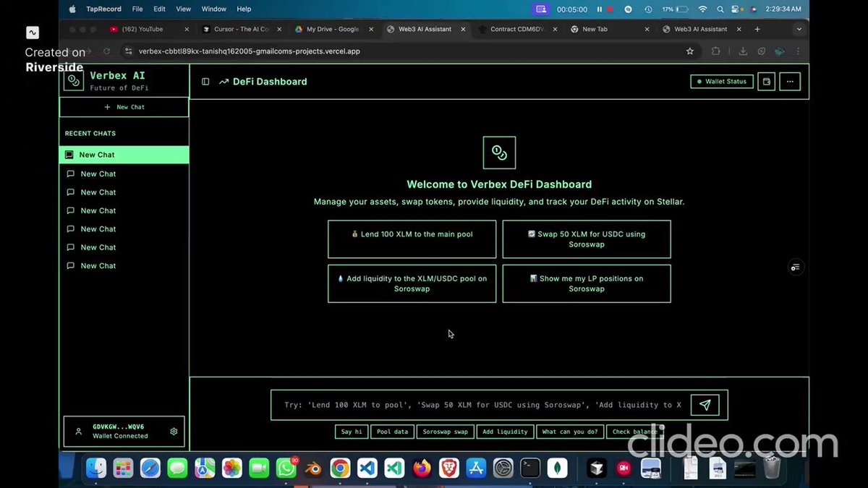
Task: Click the wallet icon button in header
Action: [x=767, y=82]
